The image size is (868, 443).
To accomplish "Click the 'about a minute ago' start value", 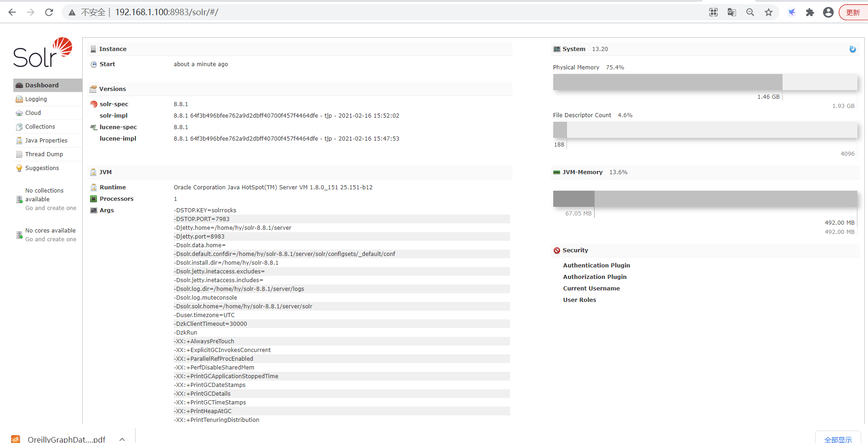I will pos(201,64).
